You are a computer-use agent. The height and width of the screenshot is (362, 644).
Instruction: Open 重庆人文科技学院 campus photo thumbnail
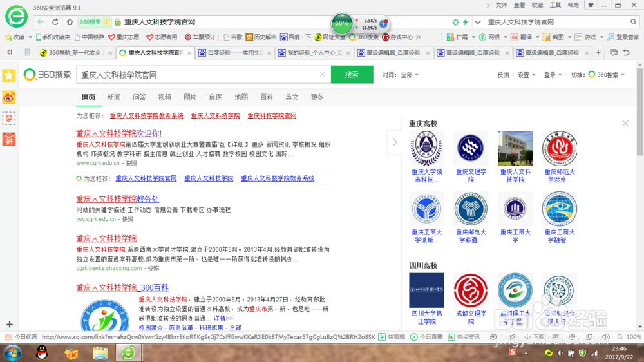click(x=515, y=148)
